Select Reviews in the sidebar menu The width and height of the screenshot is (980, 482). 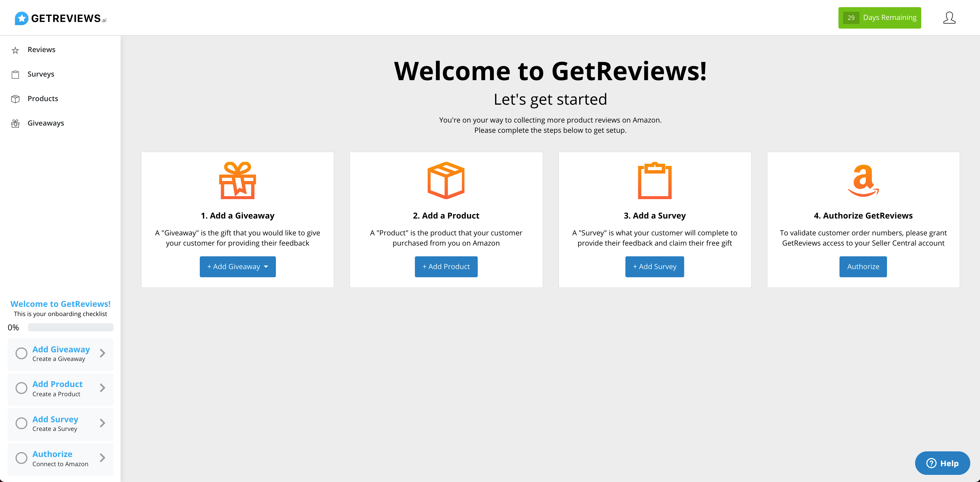click(x=41, y=50)
